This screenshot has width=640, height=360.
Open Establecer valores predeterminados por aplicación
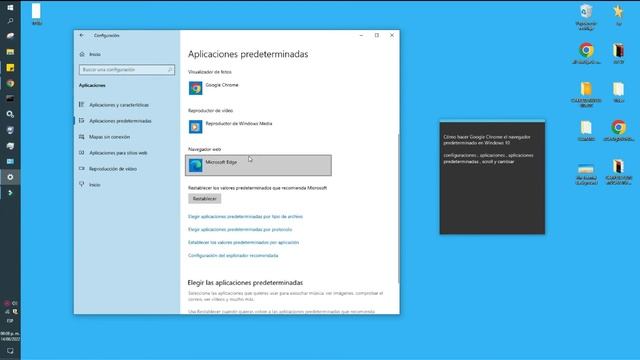click(243, 242)
